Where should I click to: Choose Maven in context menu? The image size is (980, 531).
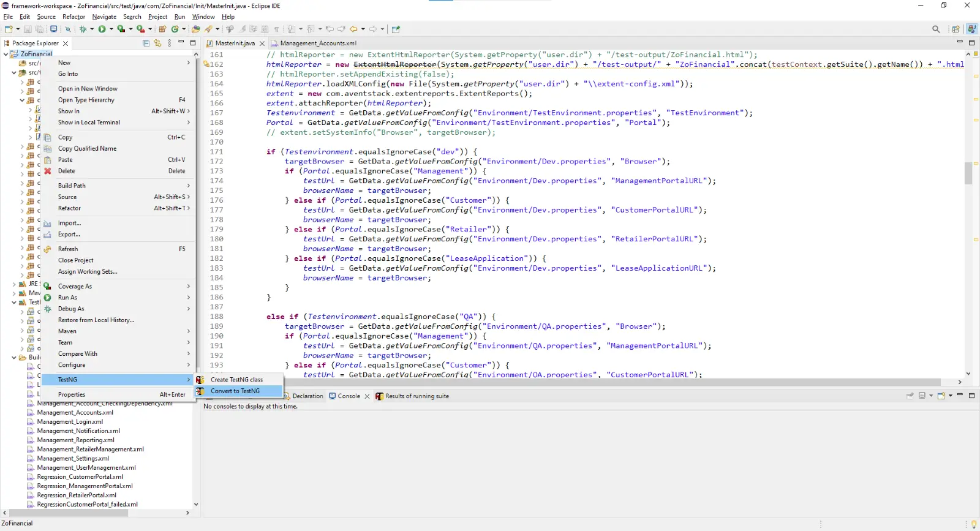(x=118, y=331)
